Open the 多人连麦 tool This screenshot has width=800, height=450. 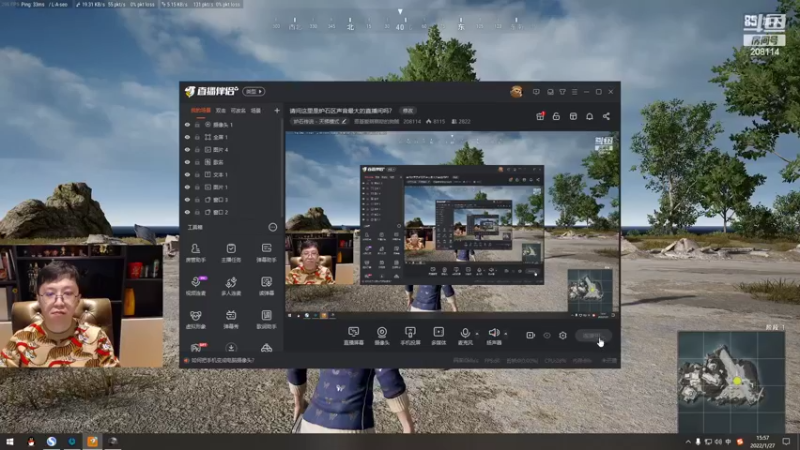click(231, 286)
